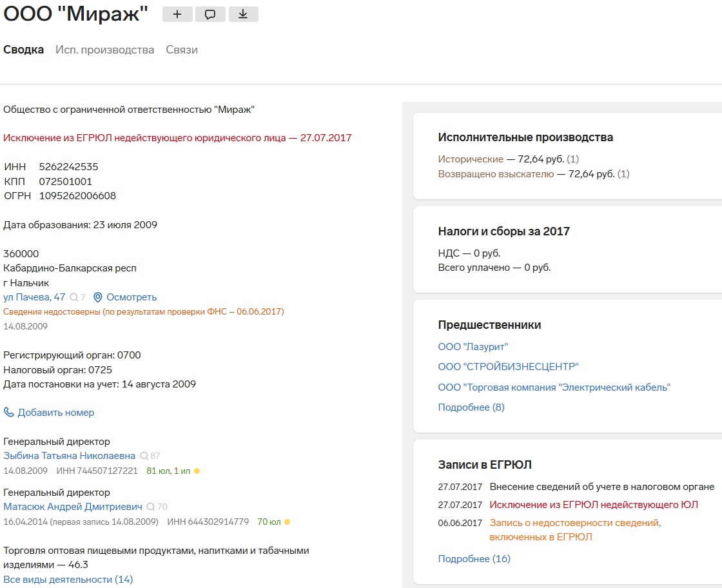This screenshot has width=722, height=588.
Task: Click search icon next to Матасюк Андрей Дмитриевич
Action: click(151, 507)
